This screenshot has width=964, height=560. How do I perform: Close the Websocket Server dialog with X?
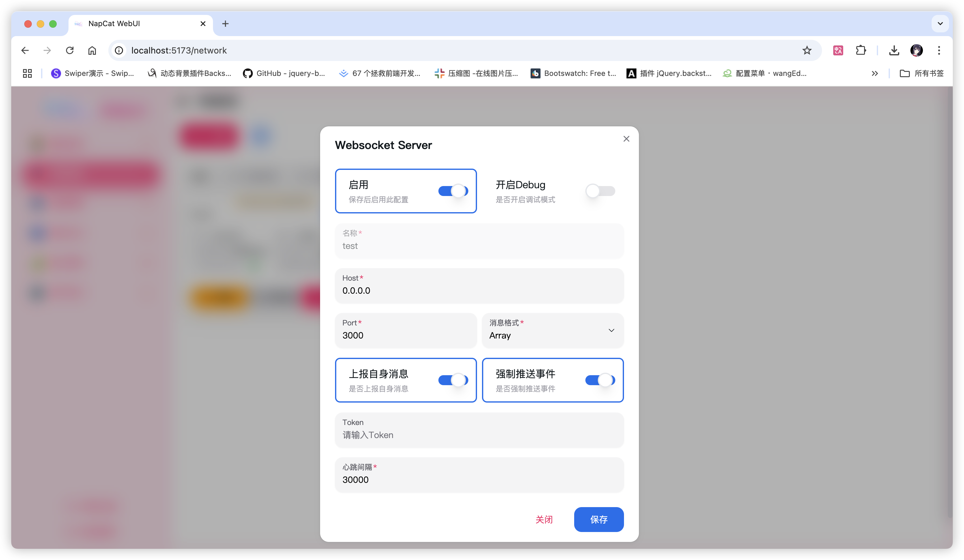626,139
